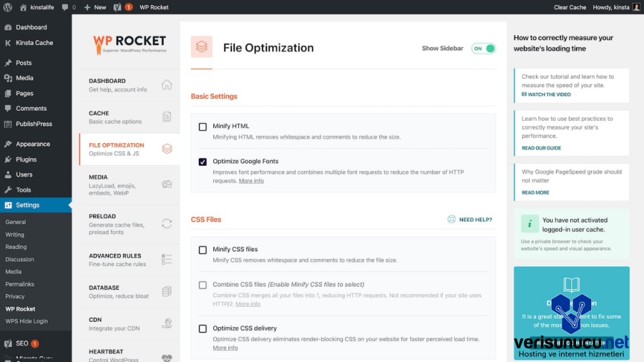Enable the Minify HTML checkbox
This screenshot has width=644, height=362.
203,126
